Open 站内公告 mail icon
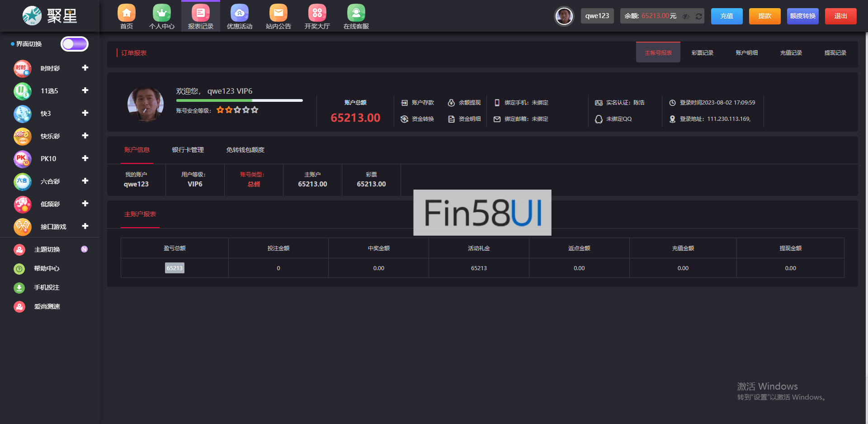The image size is (868, 424). click(x=278, y=13)
